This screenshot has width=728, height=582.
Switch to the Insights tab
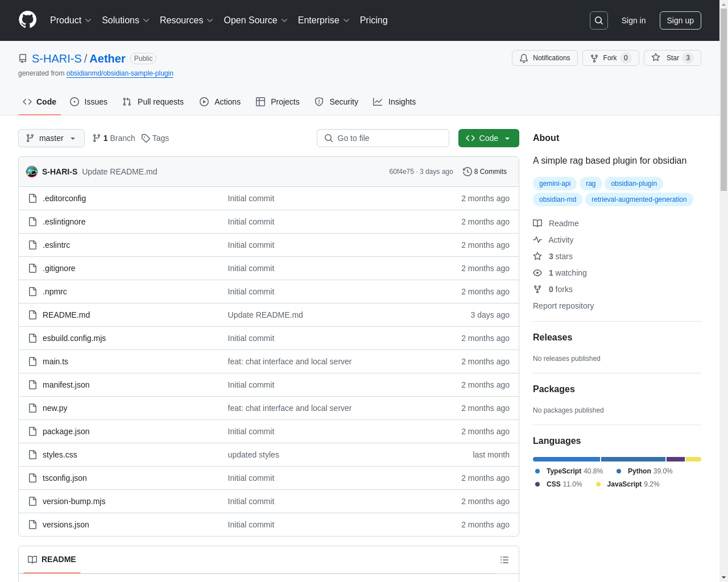click(395, 102)
